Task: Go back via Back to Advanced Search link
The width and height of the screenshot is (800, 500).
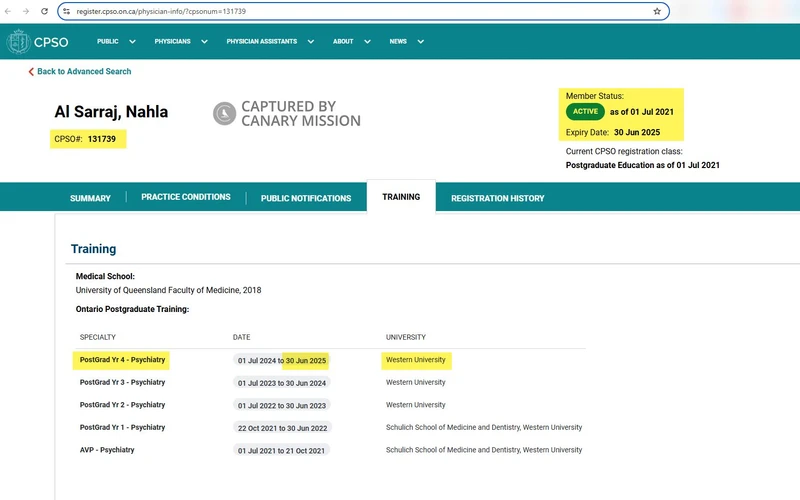Action: point(84,71)
